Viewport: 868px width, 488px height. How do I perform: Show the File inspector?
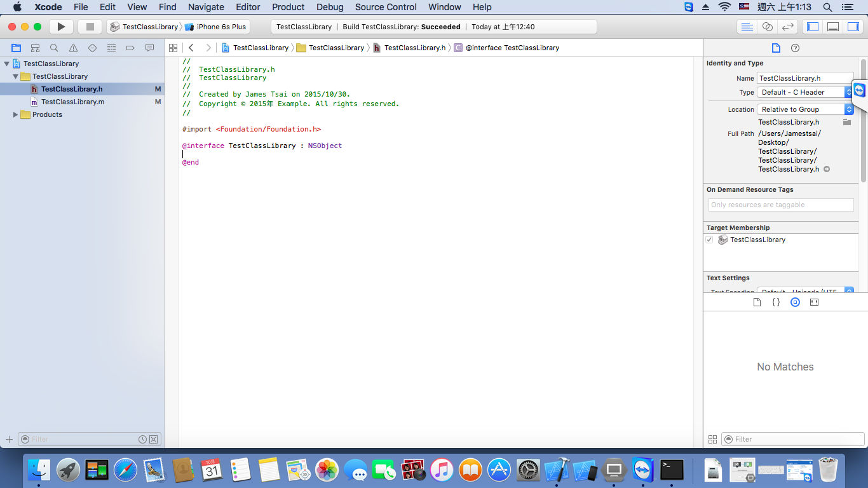pyautogui.click(x=776, y=48)
